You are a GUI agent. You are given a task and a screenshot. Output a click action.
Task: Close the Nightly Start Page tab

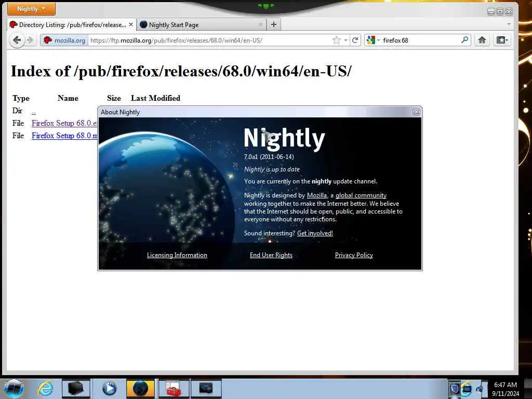pyautogui.click(x=261, y=24)
